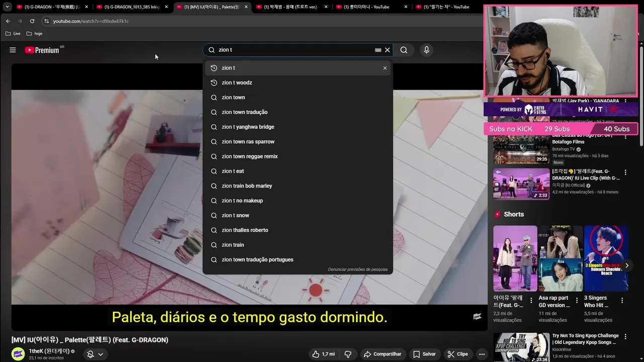The height and width of the screenshot is (362, 644).
Task: Close the IU Palette MV tab
Action: (x=246, y=7)
